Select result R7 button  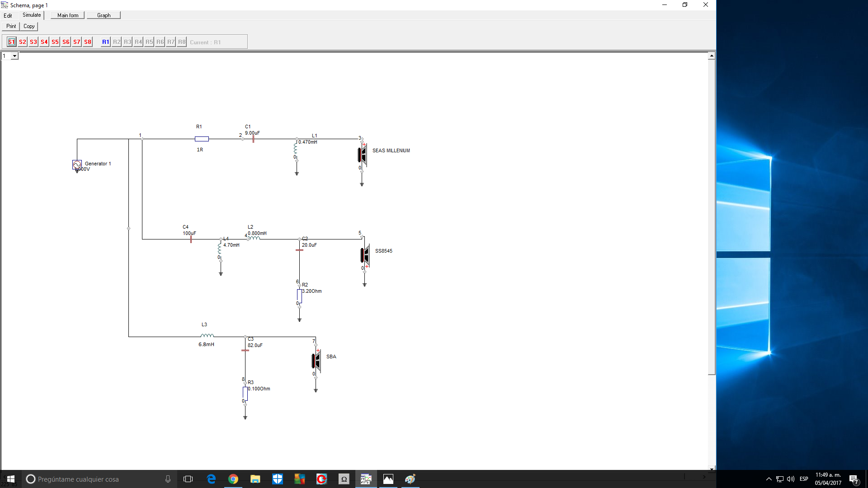coord(171,42)
